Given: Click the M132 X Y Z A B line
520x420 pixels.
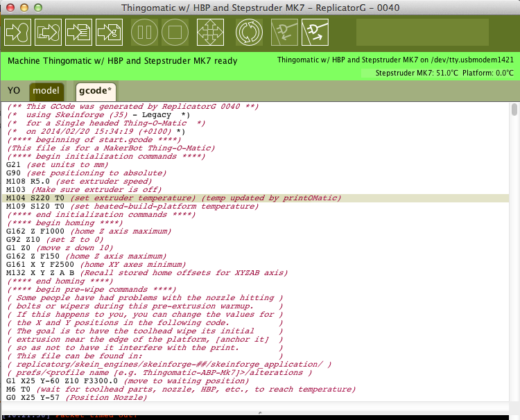Looking at the screenshot, I should point(147,273).
